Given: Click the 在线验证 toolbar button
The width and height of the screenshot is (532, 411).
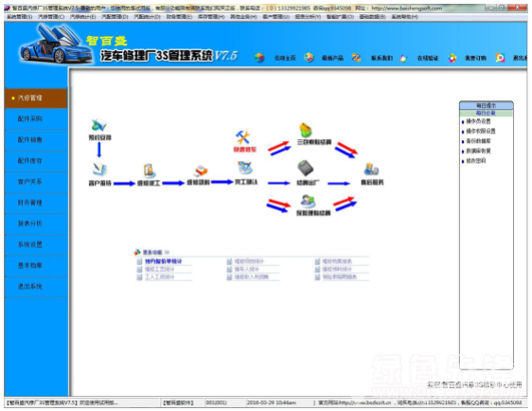Looking at the screenshot, I should tap(428, 58).
